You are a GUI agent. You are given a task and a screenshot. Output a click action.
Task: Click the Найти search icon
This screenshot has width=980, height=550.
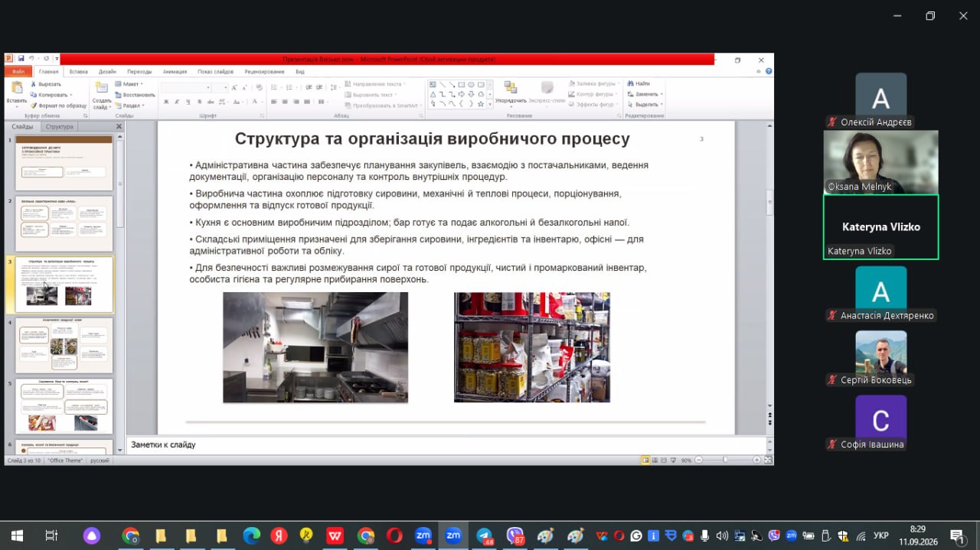(x=639, y=83)
